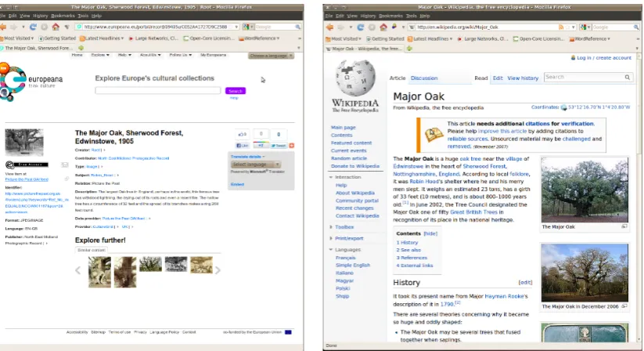Image resolution: width=644 pixels, height=351 pixels.
Task: Hide the Wikipedia Contents box
Action: click(430, 233)
